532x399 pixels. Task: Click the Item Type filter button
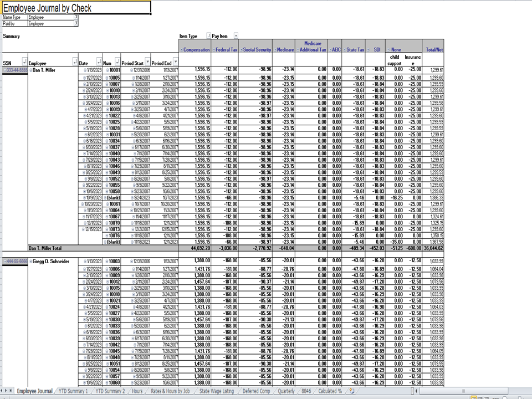pyautogui.click(x=208, y=35)
